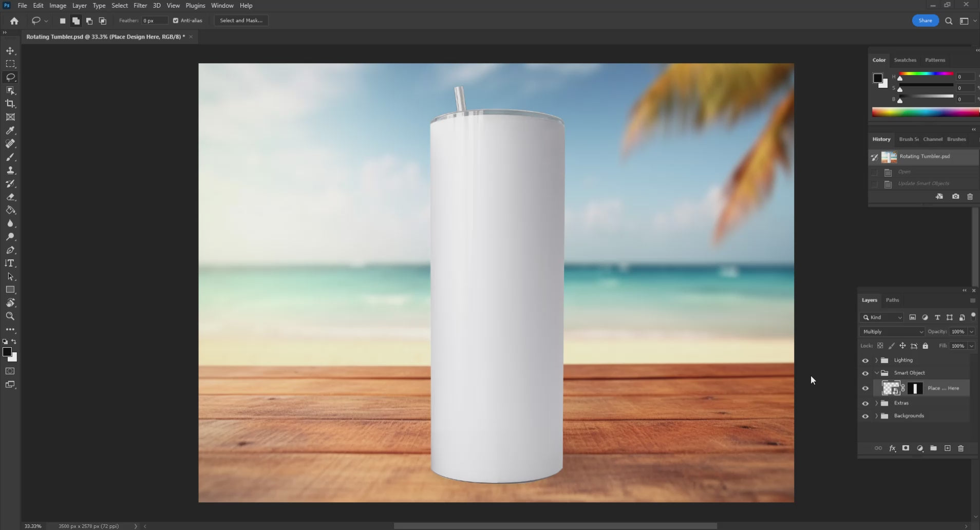
Task: Create a new group folder icon
Action: click(x=933, y=448)
